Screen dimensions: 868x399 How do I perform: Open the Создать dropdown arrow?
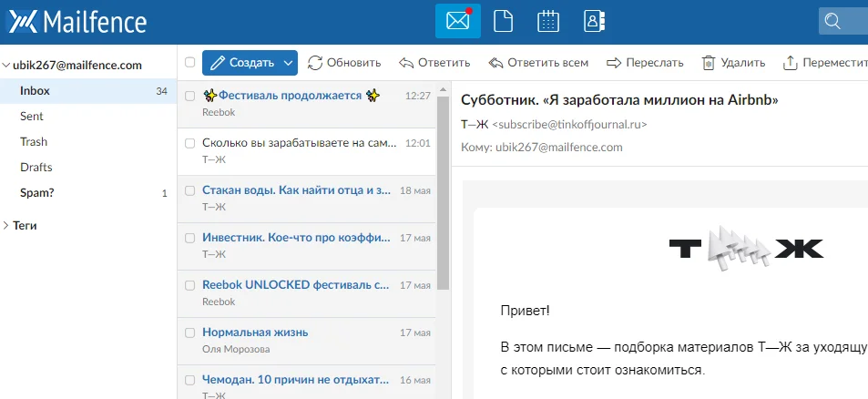click(x=288, y=63)
